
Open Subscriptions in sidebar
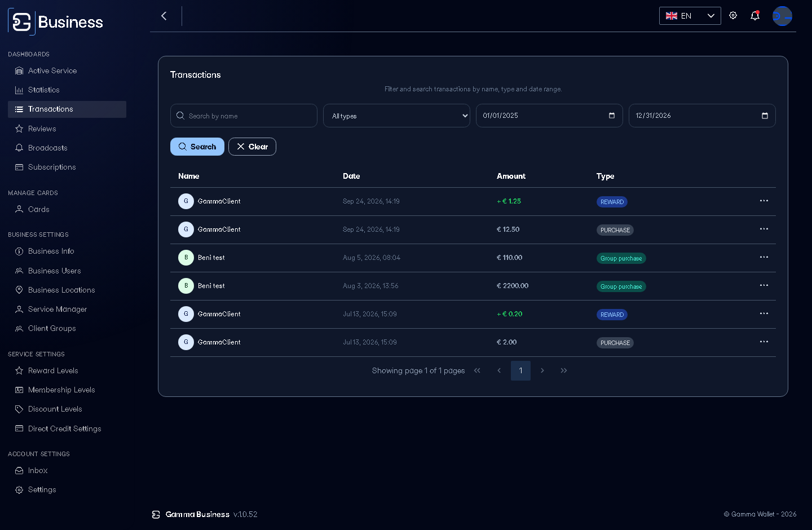coord(67,167)
